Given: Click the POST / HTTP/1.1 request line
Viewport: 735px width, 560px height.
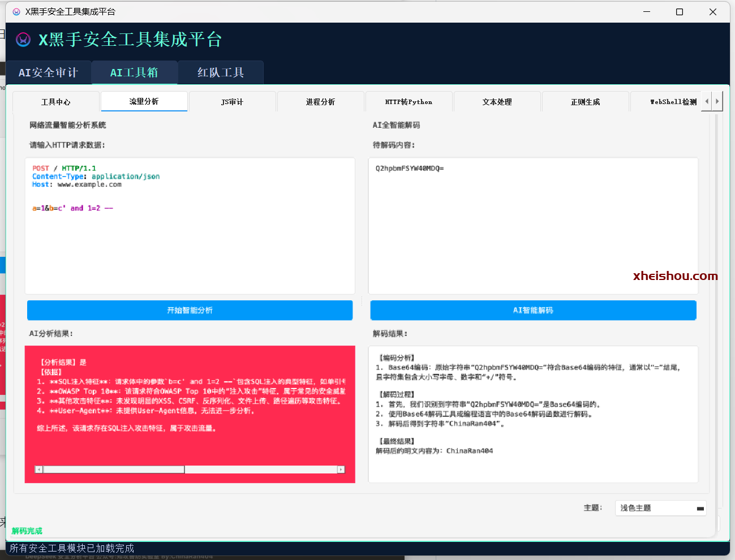Looking at the screenshot, I should point(64,169).
